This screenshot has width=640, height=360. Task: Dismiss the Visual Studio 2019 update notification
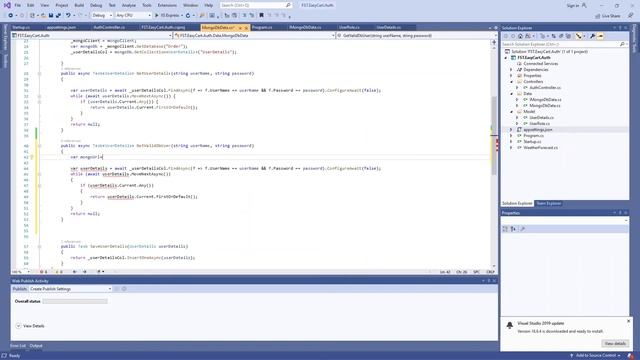coord(629,321)
